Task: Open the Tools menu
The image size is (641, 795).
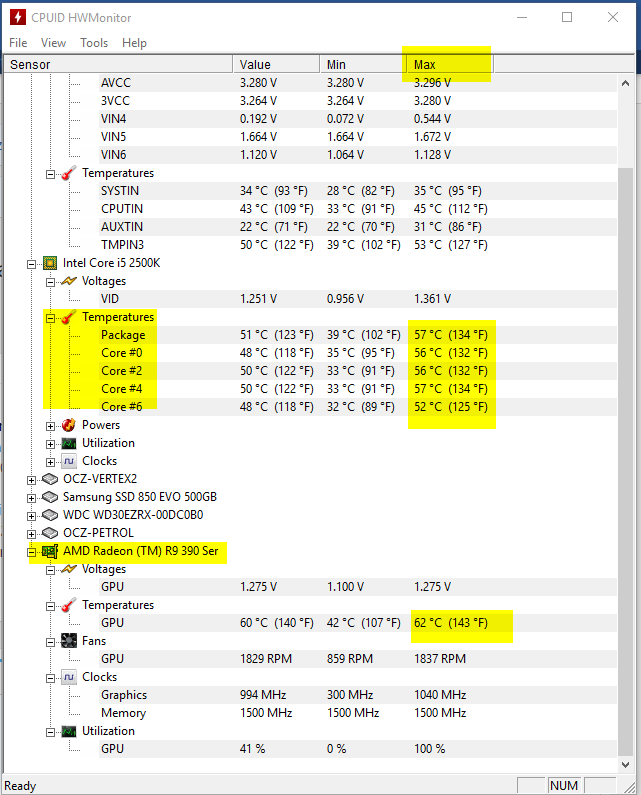Action: coord(94,43)
